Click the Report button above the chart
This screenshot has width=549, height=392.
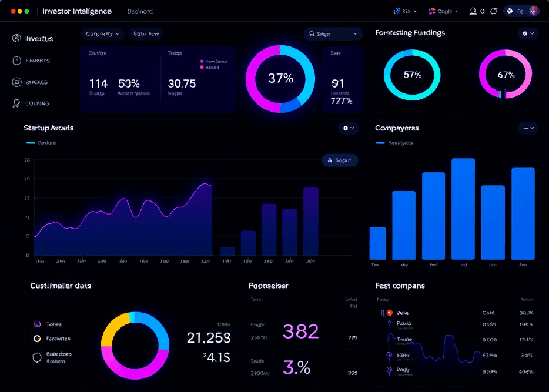pyautogui.click(x=340, y=159)
